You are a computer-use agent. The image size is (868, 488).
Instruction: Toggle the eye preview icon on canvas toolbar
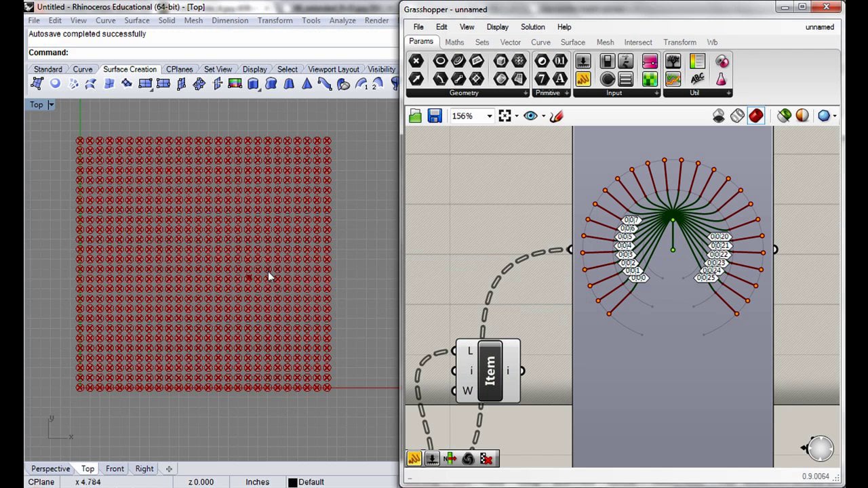pyautogui.click(x=530, y=116)
